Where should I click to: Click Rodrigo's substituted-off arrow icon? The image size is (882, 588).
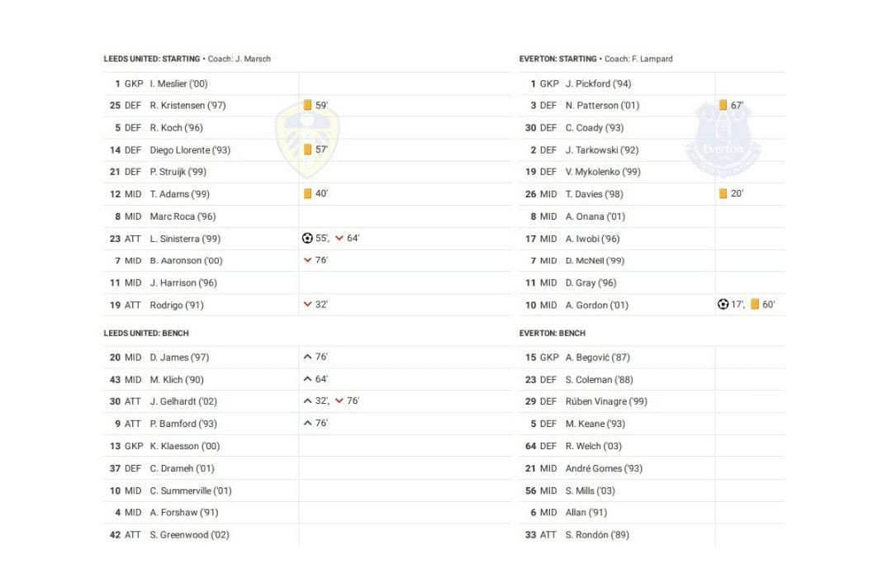[x=307, y=305]
